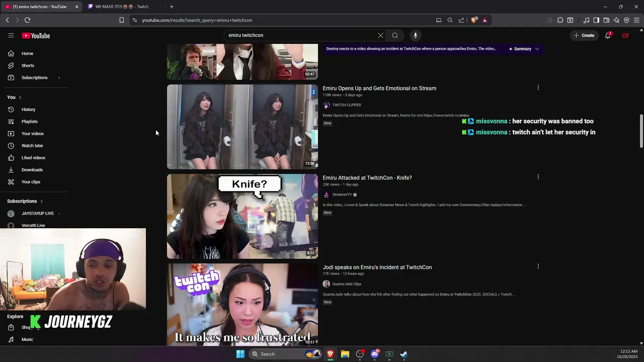The height and width of the screenshot is (362, 644).
Task: Open a new browser tab
Action: 172,7
